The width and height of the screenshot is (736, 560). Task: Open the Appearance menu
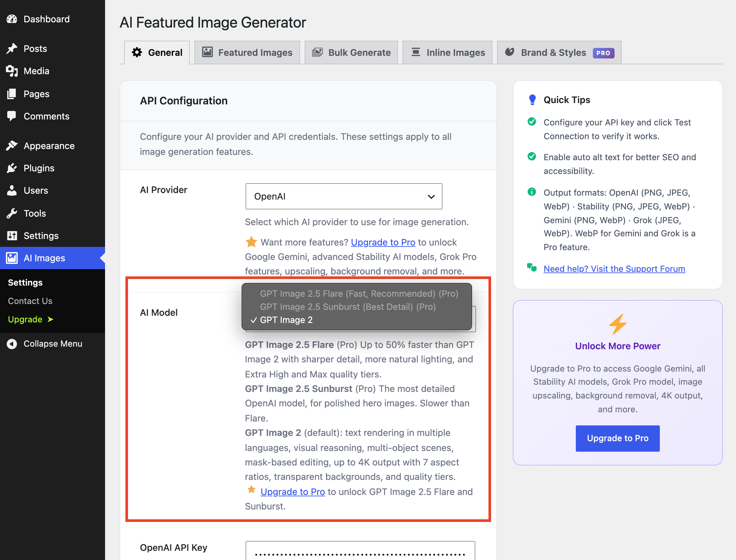click(52, 146)
